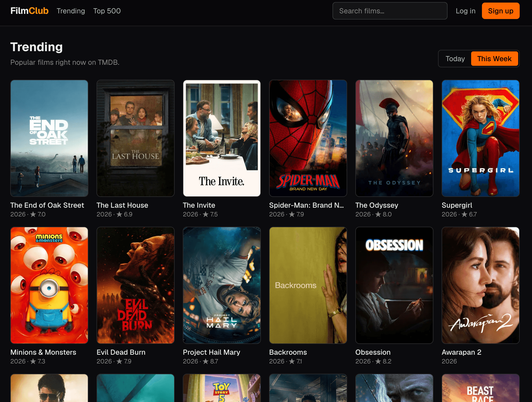Open The Invite poster
Screen dimensions: 532x402
[222, 138]
